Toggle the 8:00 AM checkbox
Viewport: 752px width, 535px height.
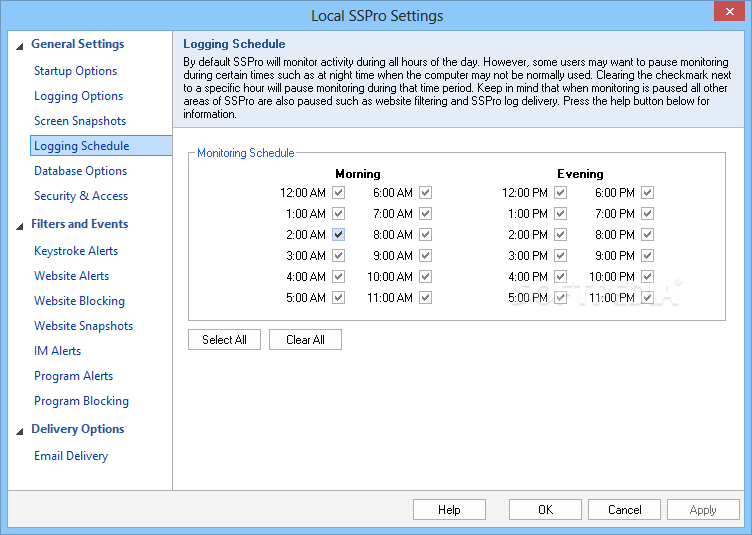coord(425,234)
